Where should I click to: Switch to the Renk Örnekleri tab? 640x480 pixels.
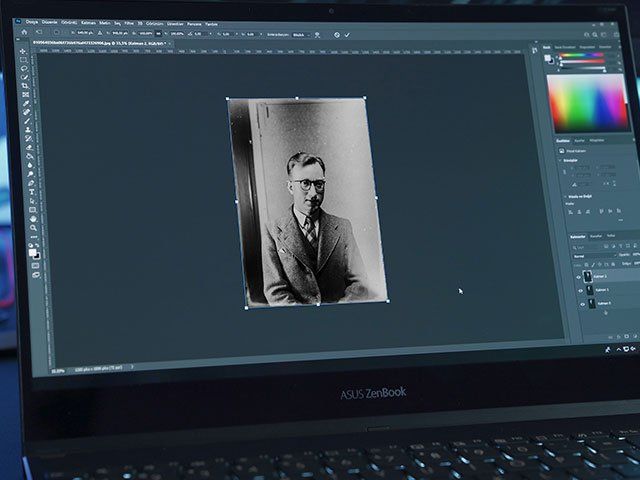pyautogui.click(x=565, y=47)
